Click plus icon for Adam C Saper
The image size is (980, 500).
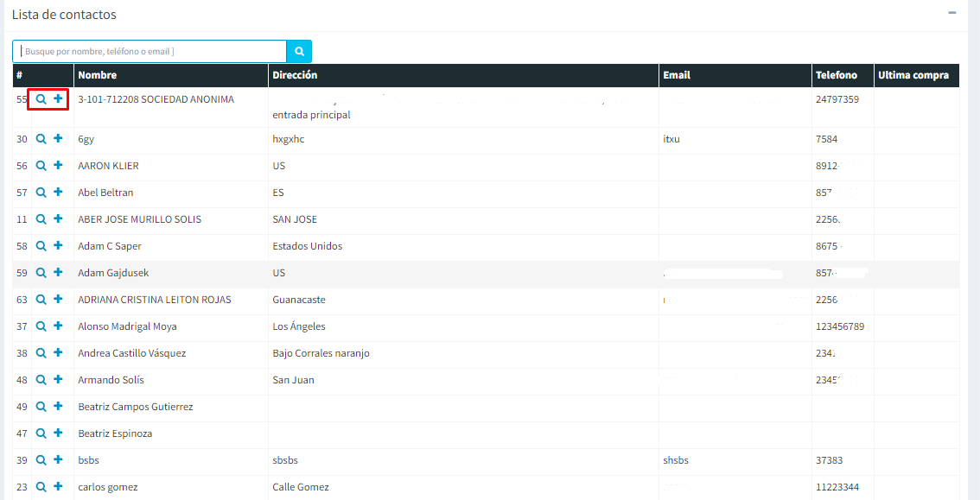coord(58,246)
